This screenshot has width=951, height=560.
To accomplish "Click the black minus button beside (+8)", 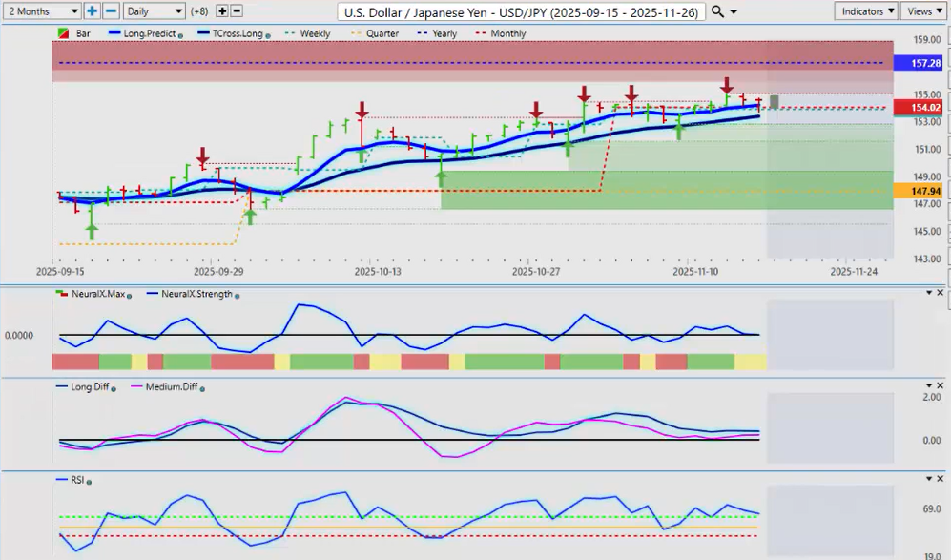I will pos(237,10).
